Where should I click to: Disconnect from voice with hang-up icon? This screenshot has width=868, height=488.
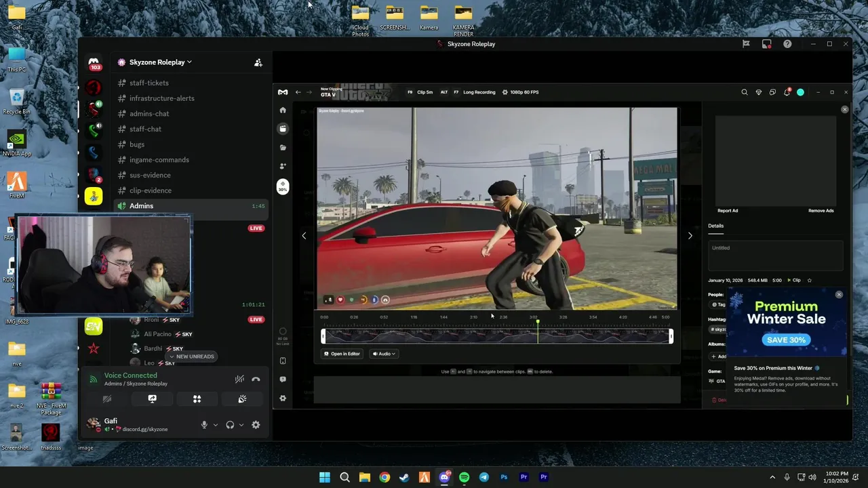coord(256,380)
